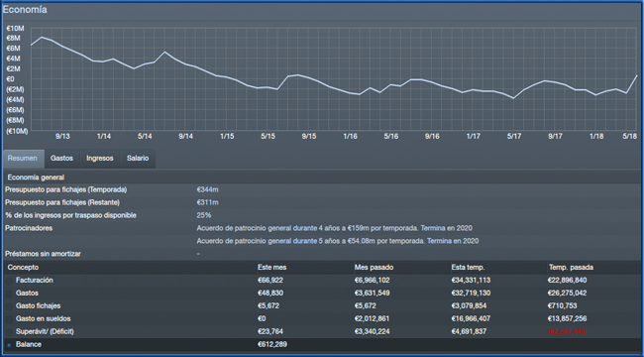
Task: Switch to the Gastos tab
Action: coord(61,159)
